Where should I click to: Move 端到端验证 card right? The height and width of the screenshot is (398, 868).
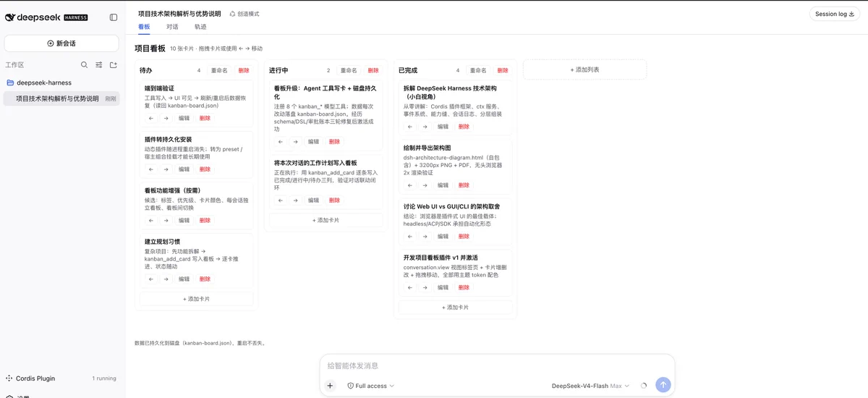[166, 118]
